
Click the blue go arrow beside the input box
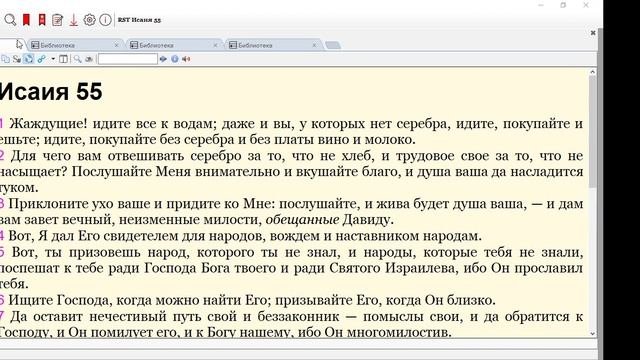(x=163, y=59)
